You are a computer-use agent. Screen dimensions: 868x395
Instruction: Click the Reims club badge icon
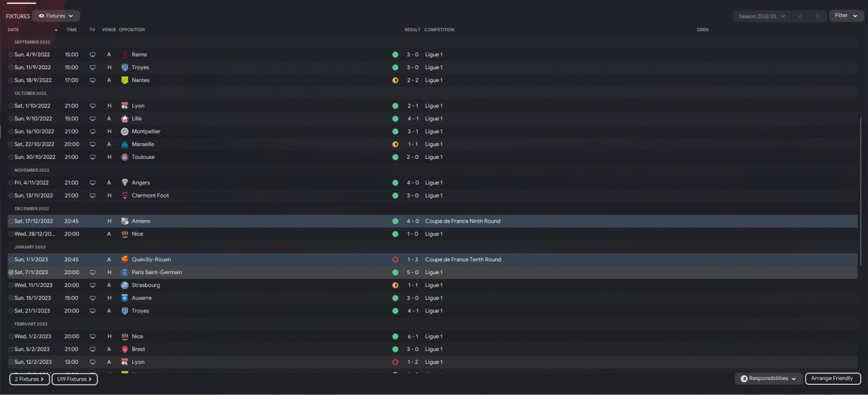pos(125,54)
